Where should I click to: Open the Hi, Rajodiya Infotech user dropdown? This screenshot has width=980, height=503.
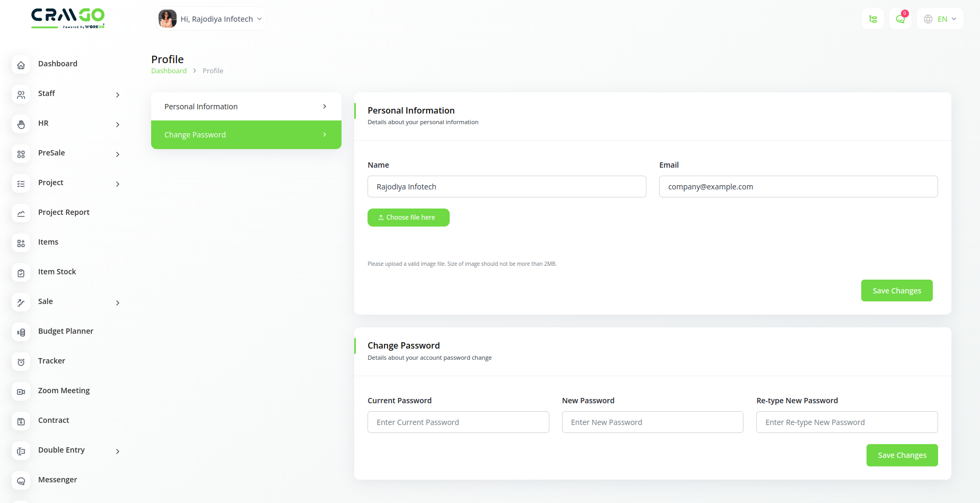(x=211, y=19)
